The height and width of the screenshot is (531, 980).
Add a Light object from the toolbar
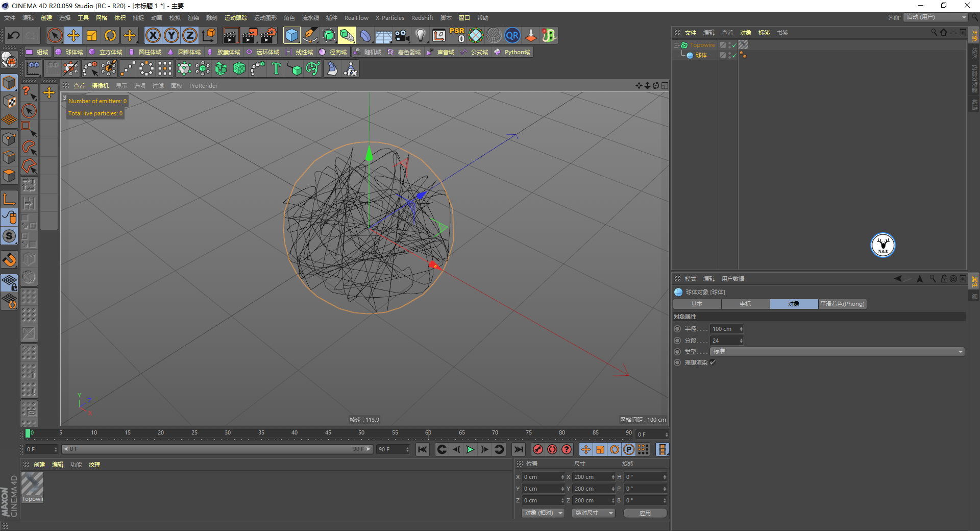(x=421, y=35)
